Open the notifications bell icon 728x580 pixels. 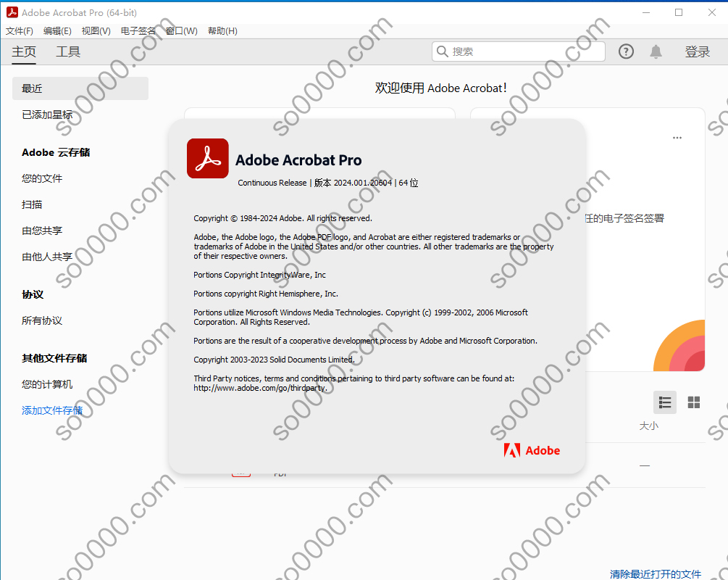(656, 51)
